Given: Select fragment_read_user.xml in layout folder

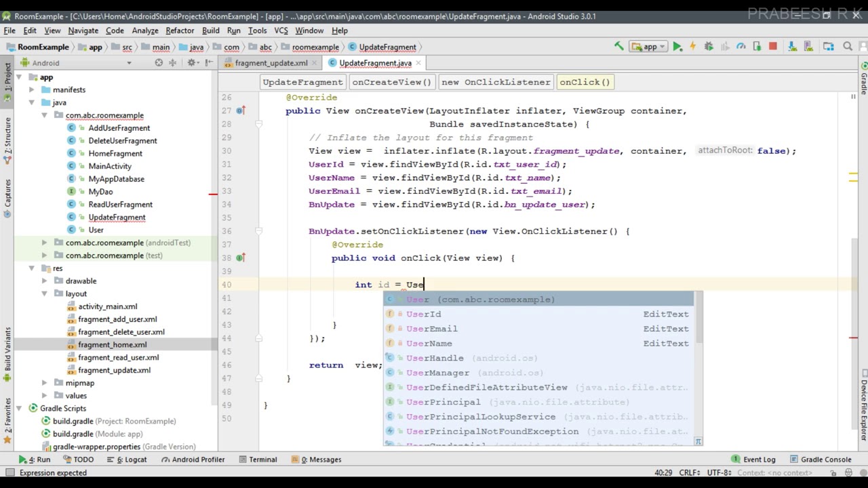Looking at the screenshot, I should point(118,357).
